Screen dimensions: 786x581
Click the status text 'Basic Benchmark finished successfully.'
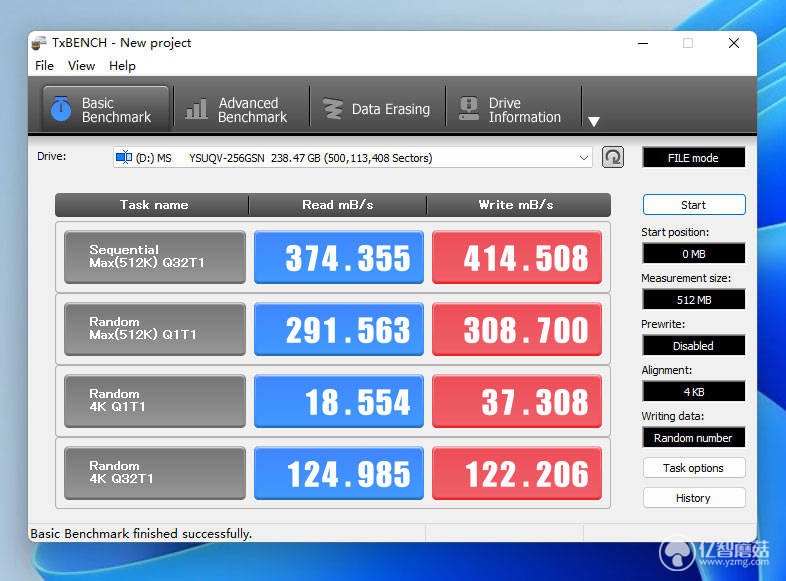[141, 533]
